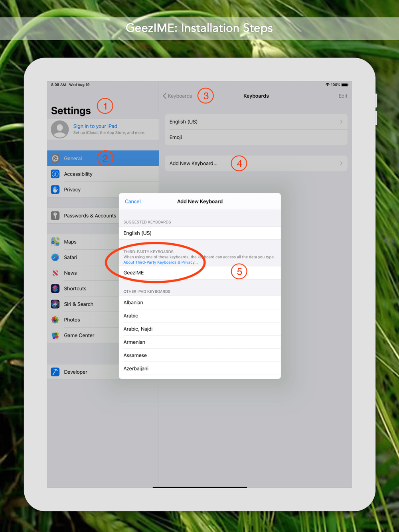Viewport: 399px width, 532px height.
Task: Open Game Center settings
Action: point(83,335)
